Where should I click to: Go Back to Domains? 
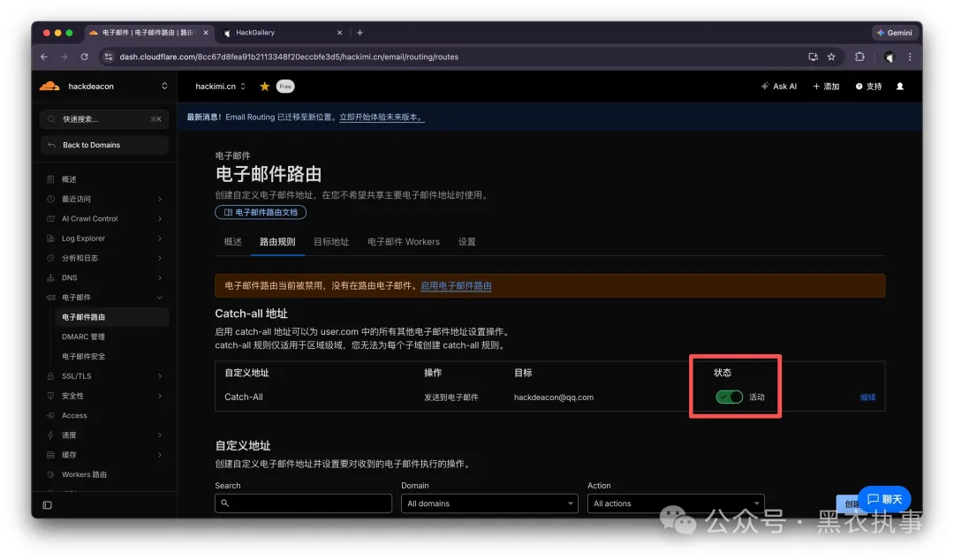104,145
